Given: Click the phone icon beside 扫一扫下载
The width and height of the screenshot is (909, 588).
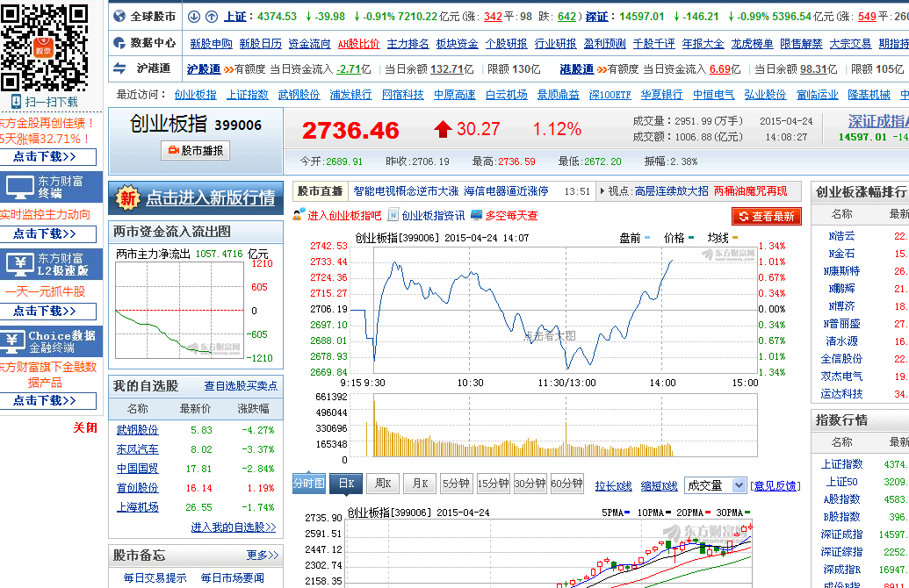Looking at the screenshot, I should pyautogui.click(x=16, y=102).
